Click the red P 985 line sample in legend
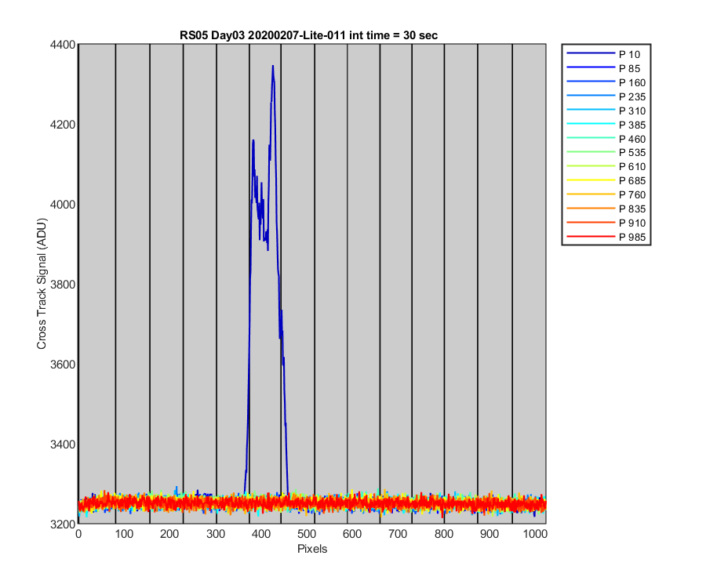This screenshot has width=706, height=588. [x=591, y=237]
